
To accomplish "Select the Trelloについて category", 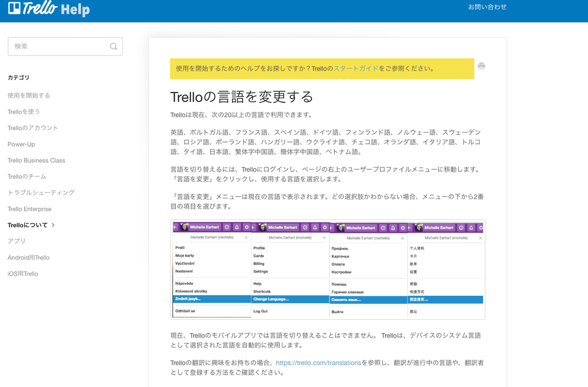I will (x=28, y=225).
